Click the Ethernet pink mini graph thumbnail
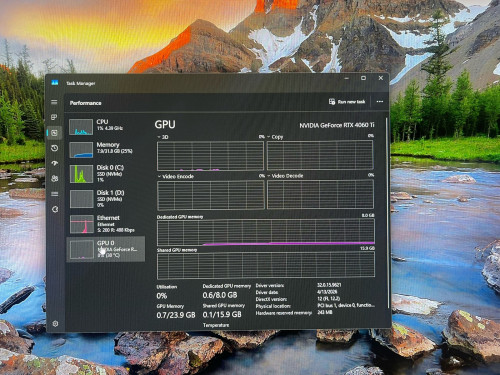 coord(82,224)
